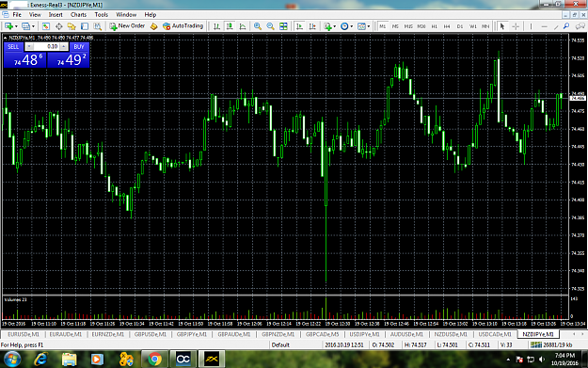
Task: Expand the Periods dropdown arrow
Action: click(x=351, y=26)
